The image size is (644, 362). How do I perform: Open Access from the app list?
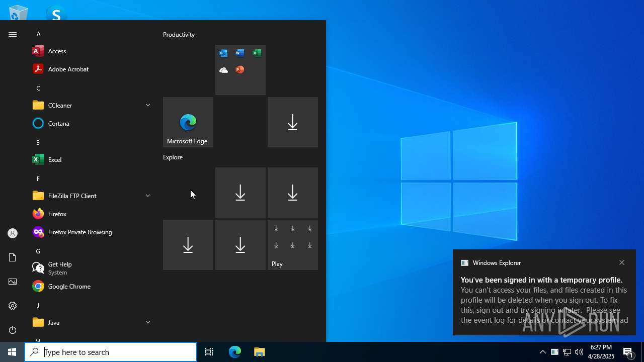coord(91,51)
